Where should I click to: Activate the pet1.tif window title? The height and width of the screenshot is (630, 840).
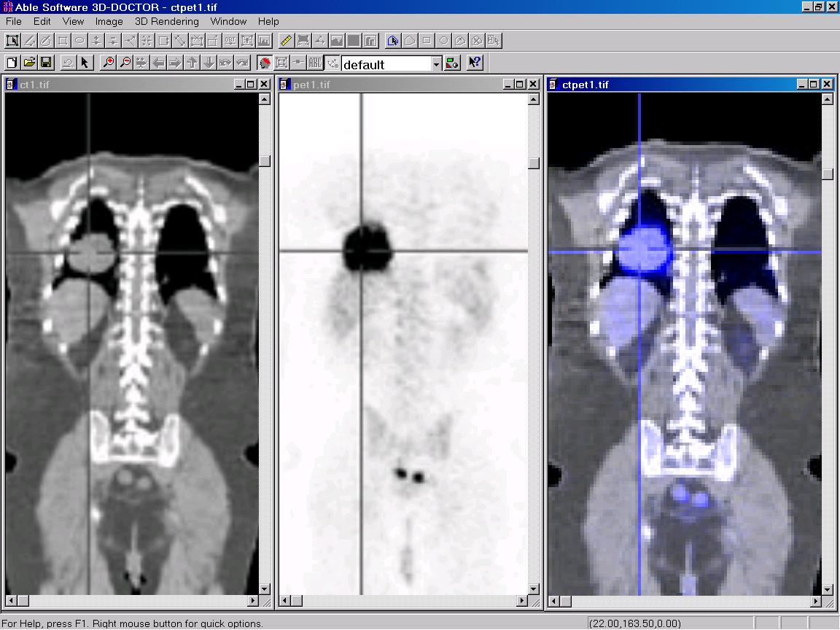(x=311, y=85)
